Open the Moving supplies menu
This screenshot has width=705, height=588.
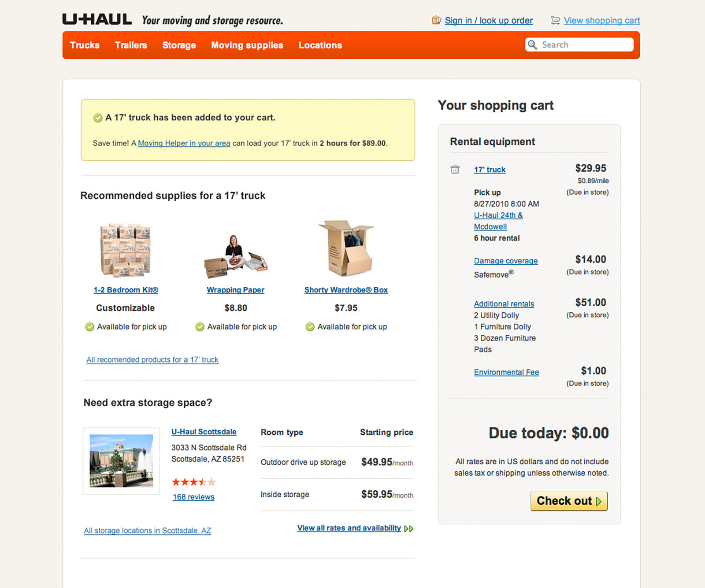click(x=247, y=45)
